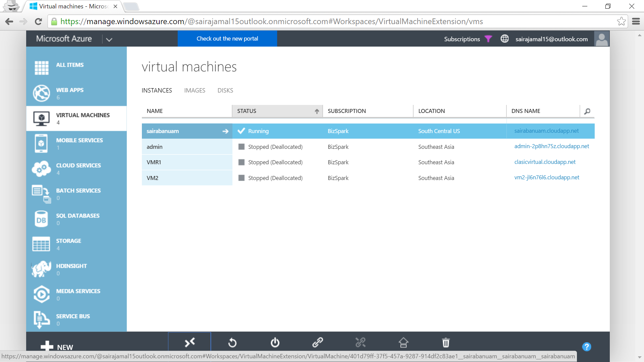The image size is (644, 362).
Task: Open Media Services section
Action: [76, 294]
